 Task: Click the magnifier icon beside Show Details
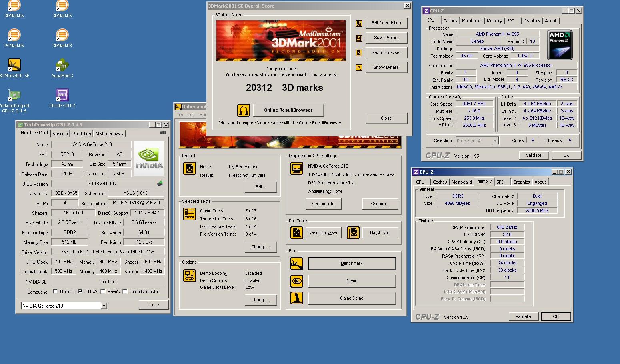[x=359, y=68]
